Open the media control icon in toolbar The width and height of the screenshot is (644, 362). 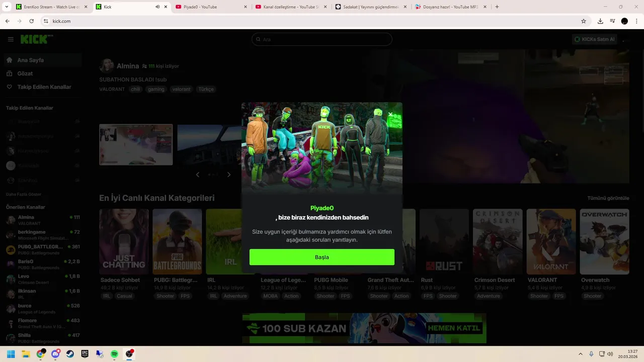tap(612, 21)
